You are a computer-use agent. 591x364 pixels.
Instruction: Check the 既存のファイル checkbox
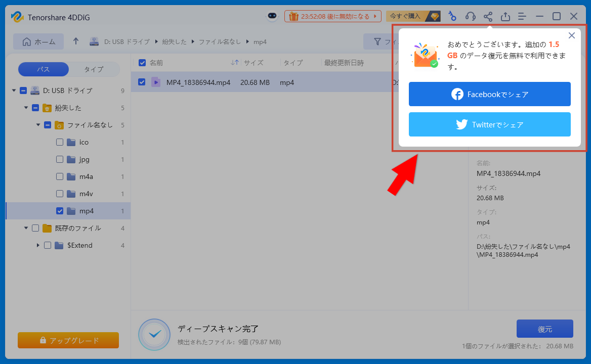coord(35,227)
